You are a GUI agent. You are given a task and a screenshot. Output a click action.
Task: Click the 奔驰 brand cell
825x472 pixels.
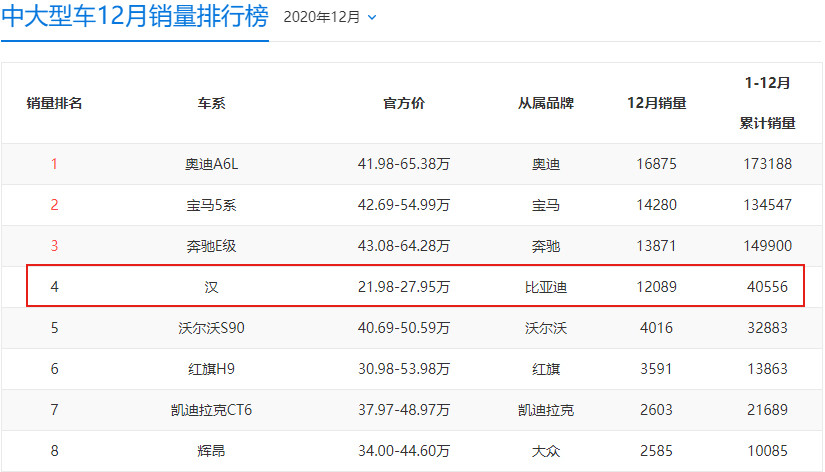(546, 246)
